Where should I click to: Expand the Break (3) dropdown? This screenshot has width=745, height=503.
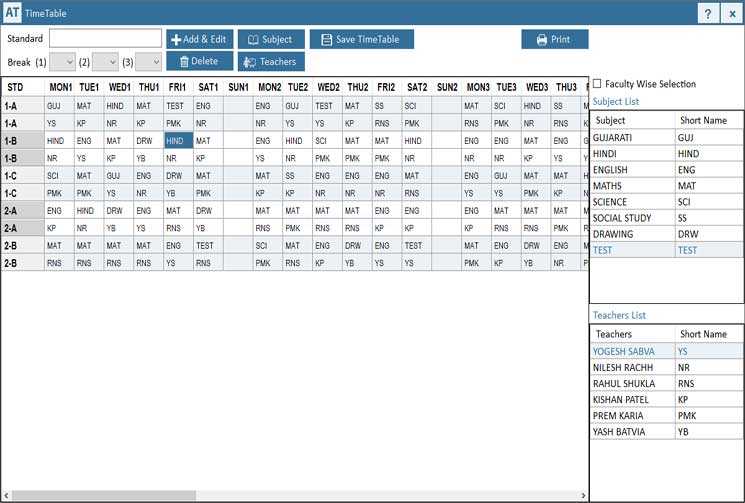pos(148,62)
